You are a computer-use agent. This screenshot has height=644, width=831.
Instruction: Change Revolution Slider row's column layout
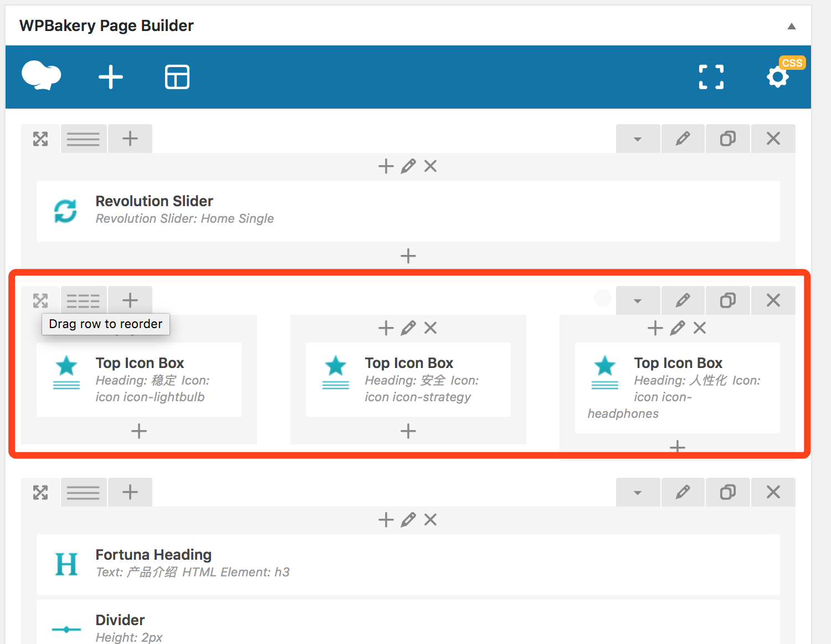(x=84, y=139)
